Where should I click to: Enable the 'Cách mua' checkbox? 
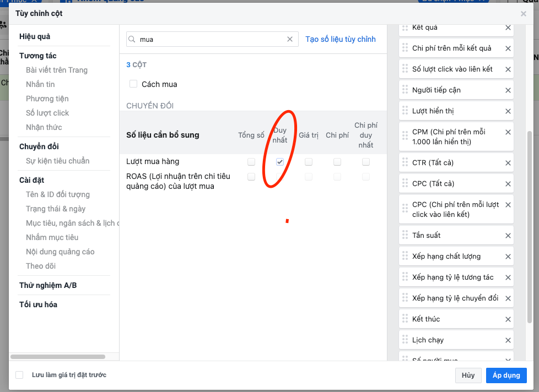pos(133,84)
